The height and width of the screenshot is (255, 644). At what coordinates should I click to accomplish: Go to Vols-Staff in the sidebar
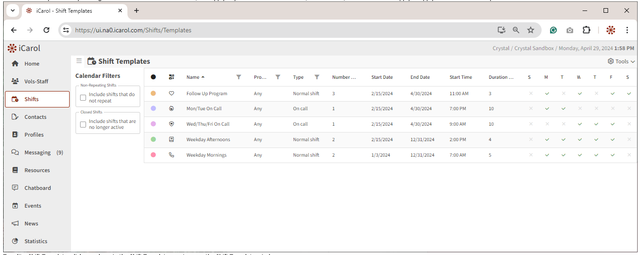pos(36,82)
